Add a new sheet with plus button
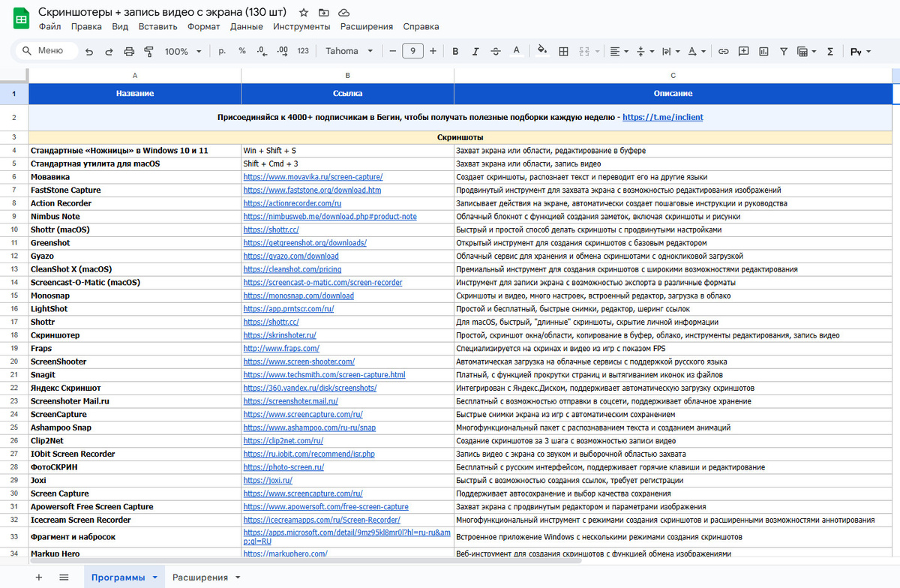 click(x=39, y=577)
